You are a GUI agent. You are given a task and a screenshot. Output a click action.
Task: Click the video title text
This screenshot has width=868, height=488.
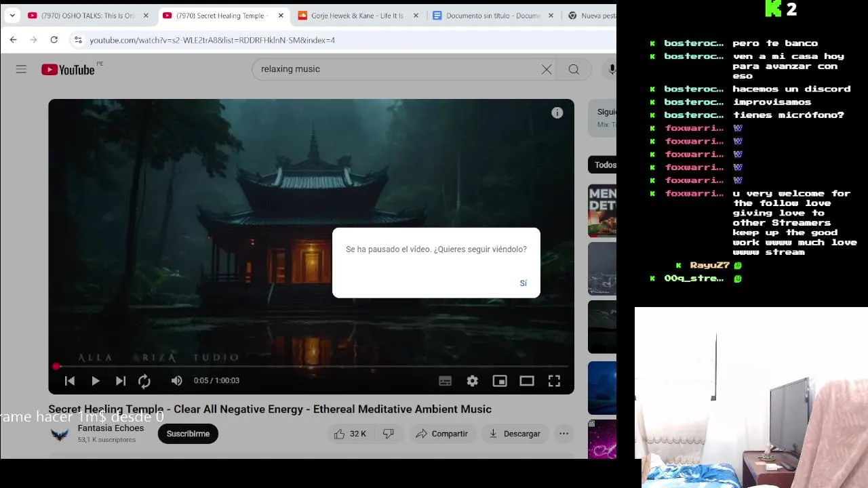270,409
